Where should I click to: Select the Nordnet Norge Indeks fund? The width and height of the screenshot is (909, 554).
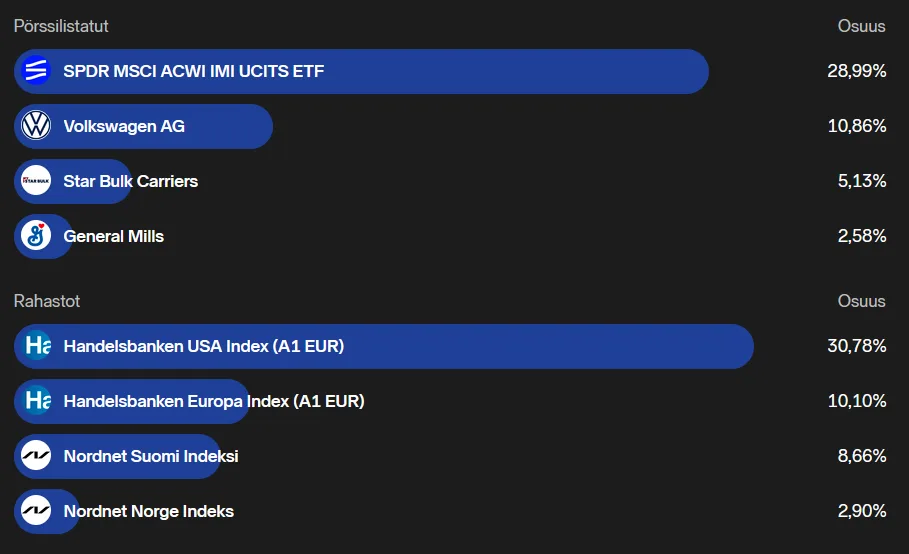pos(148,511)
